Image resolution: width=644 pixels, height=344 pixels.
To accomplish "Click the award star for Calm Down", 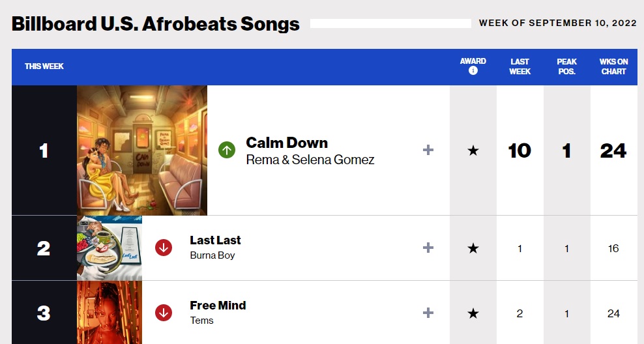I will pyautogui.click(x=473, y=150).
